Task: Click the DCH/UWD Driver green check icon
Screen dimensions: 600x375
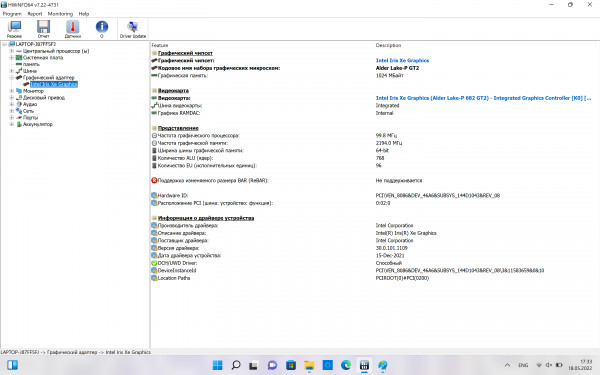Action: pyautogui.click(x=154, y=263)
